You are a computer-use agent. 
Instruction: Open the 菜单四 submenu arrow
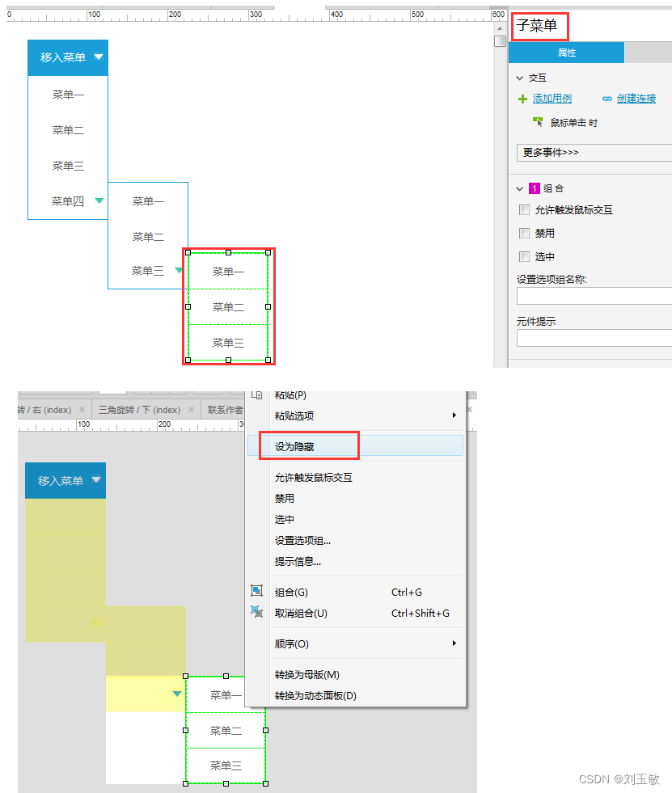[x=99, y=201]
